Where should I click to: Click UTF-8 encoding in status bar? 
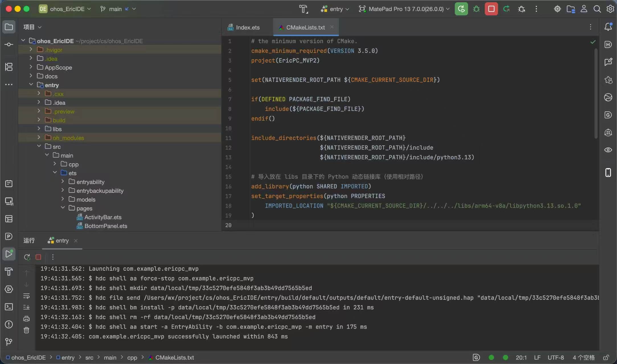click(x=555, y=357)
